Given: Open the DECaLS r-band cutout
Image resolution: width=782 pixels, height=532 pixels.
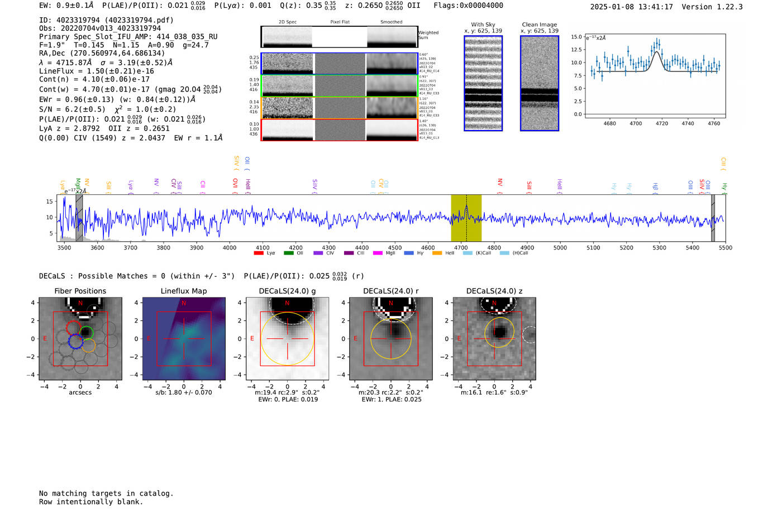Looking at the screenshot, I should [391, 339].
